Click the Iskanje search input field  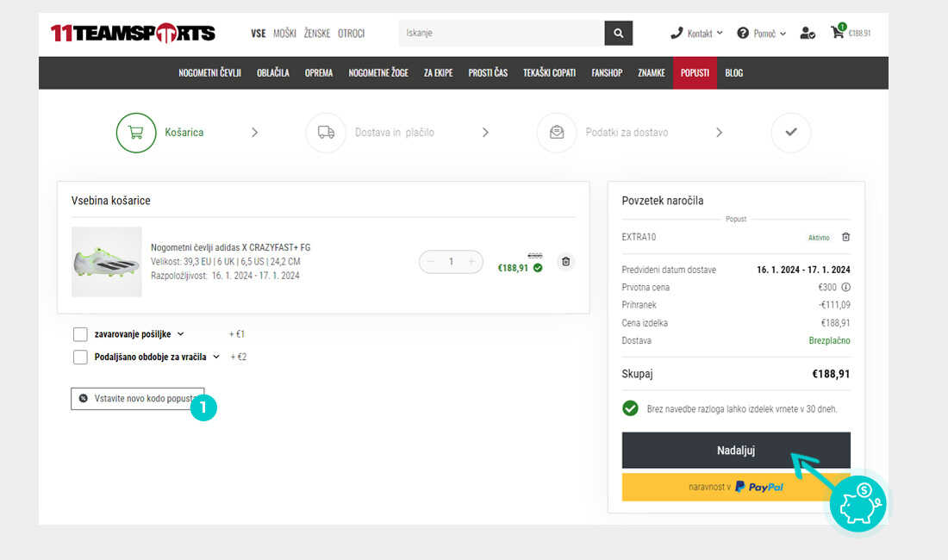point(502,34)
